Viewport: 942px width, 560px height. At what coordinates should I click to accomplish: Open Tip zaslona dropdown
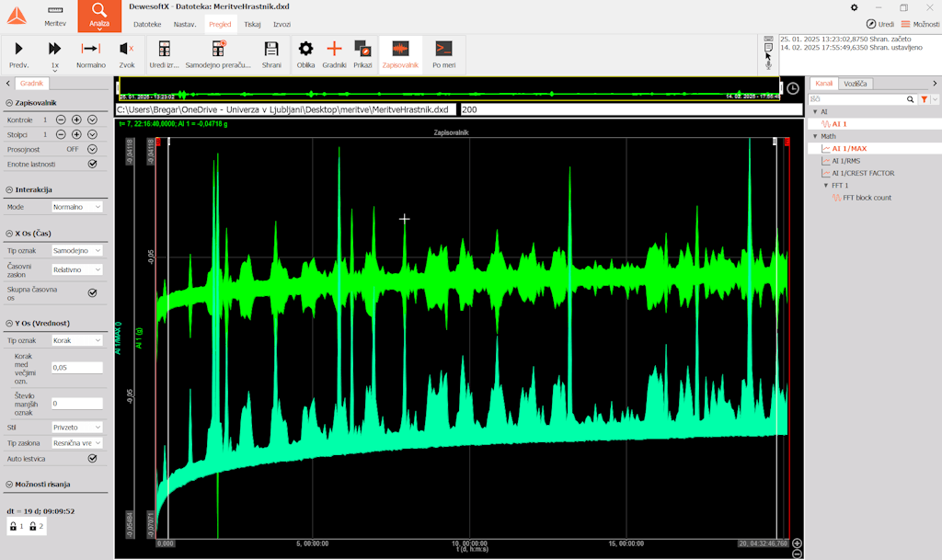tap(77, 443)
